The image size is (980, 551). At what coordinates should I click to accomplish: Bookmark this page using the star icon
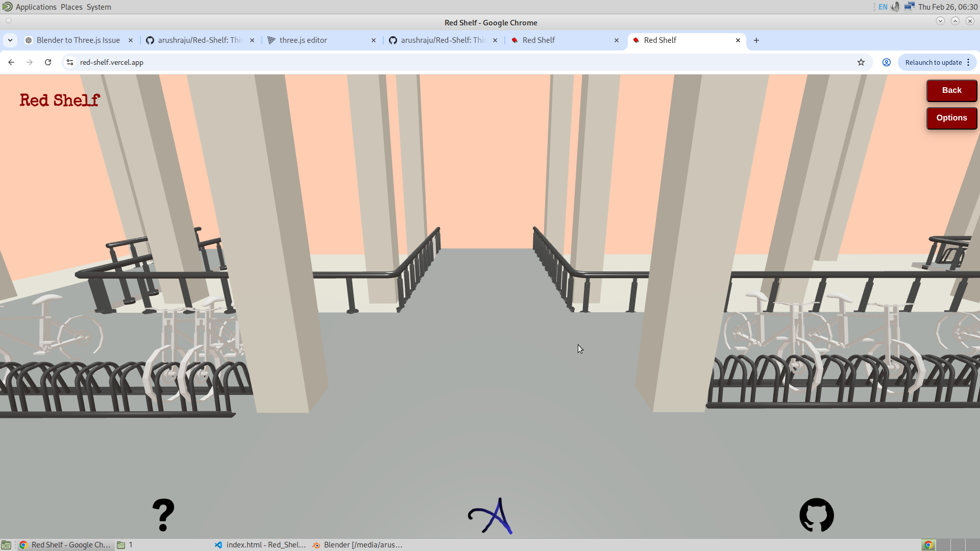(x=861, y=62)
